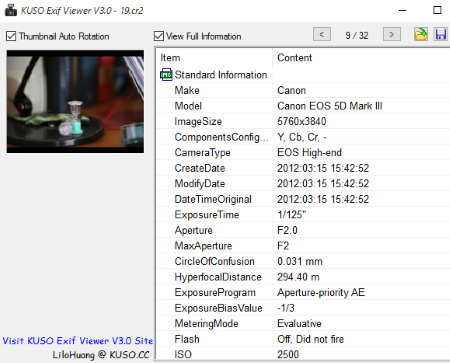450x363 pixels.
Task: Click the 2500 ISO value
Action: coord(288,354)
